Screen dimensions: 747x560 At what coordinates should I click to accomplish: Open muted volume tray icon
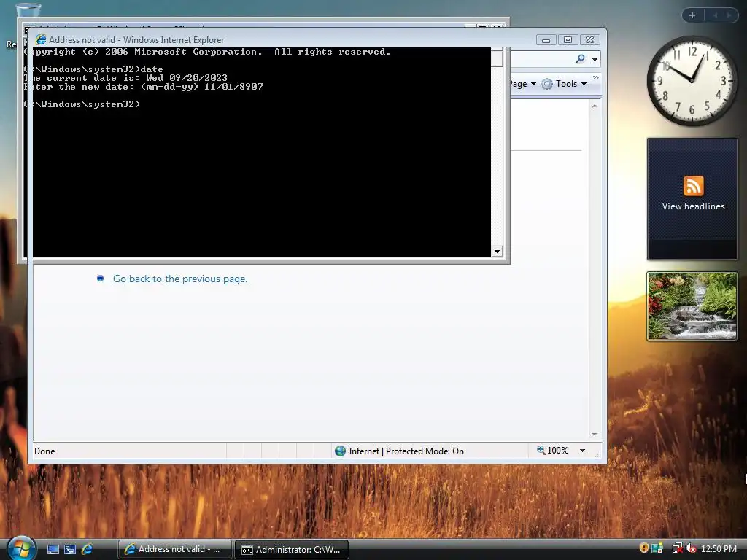click(691, 548)
